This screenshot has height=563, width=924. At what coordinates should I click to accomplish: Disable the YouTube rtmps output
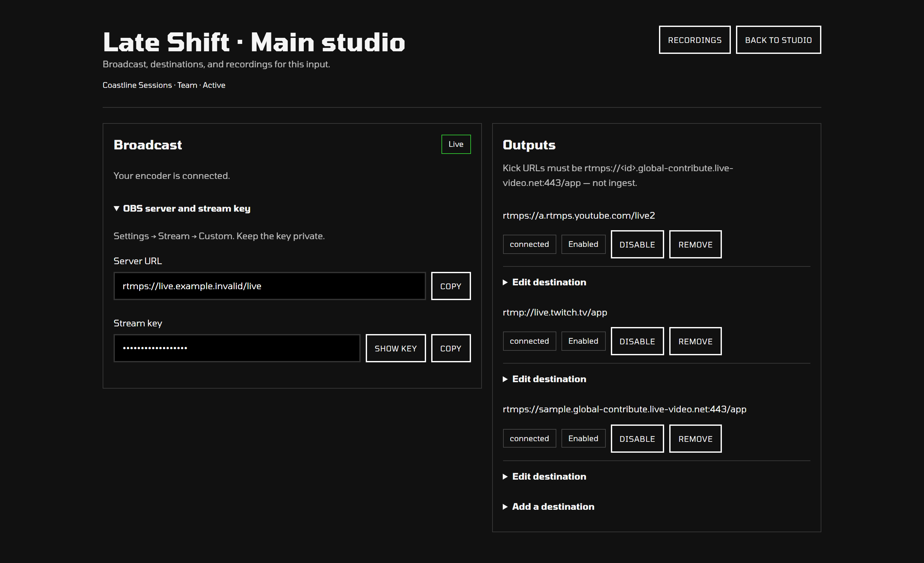637,244
